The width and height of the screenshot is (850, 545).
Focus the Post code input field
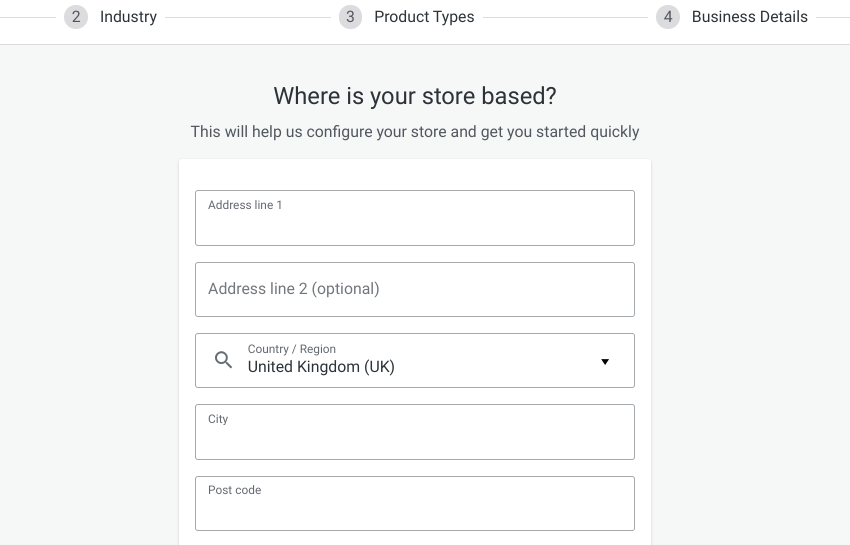415,504
